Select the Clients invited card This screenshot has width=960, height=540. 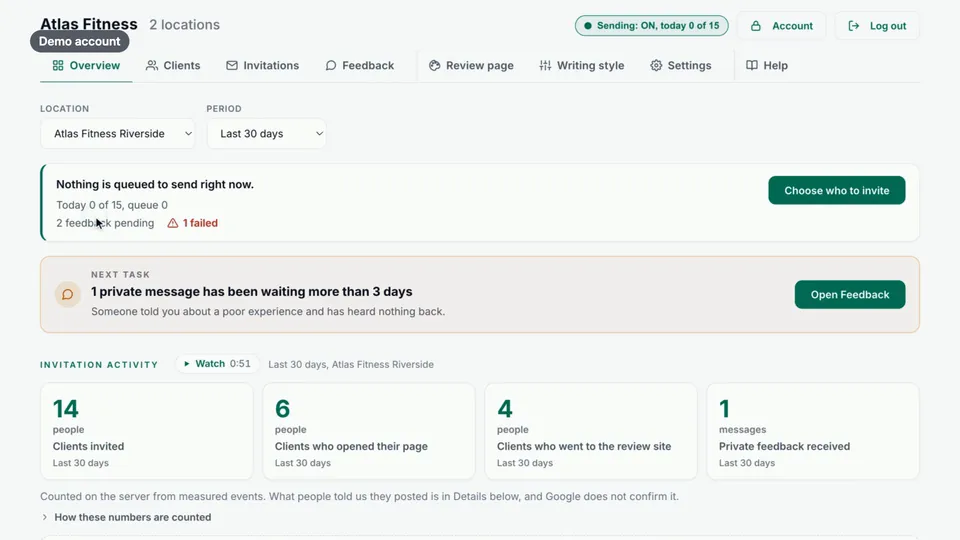click(x=146, y=431)
